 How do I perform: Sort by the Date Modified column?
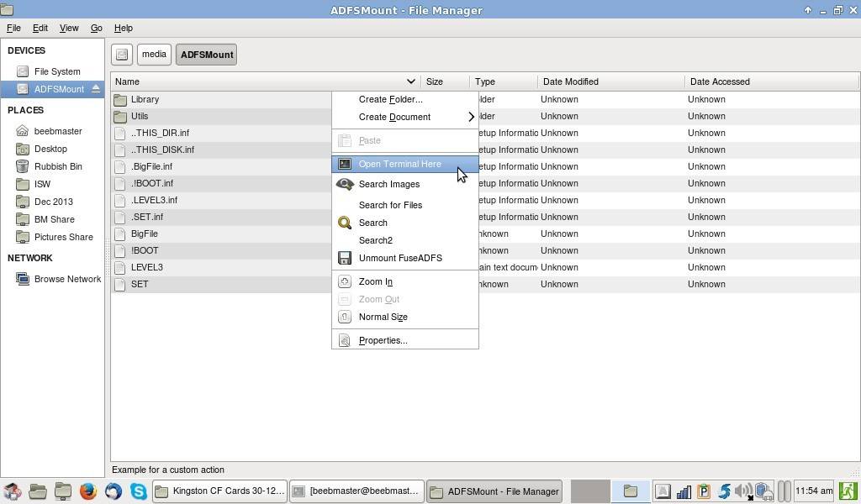tap(610, 81)
